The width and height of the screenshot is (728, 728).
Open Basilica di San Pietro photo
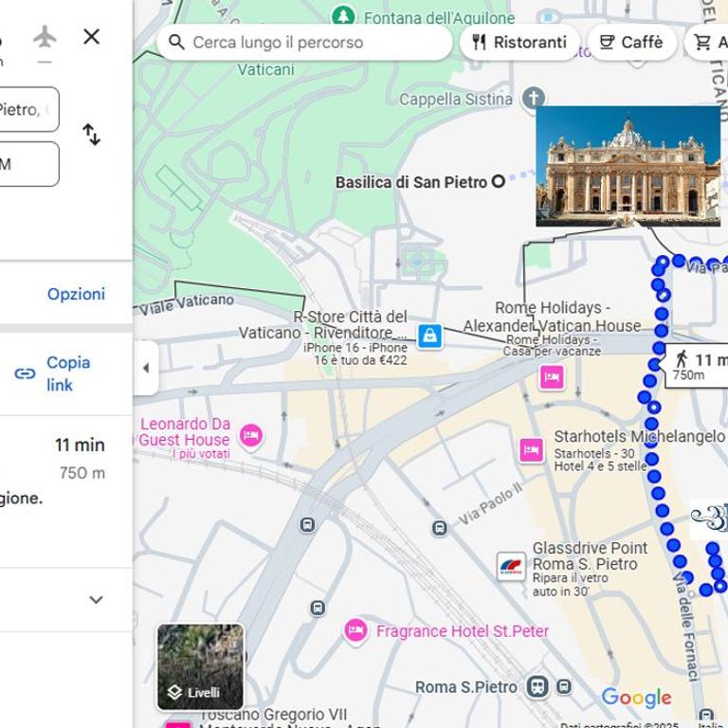click(x=628, y=166)
